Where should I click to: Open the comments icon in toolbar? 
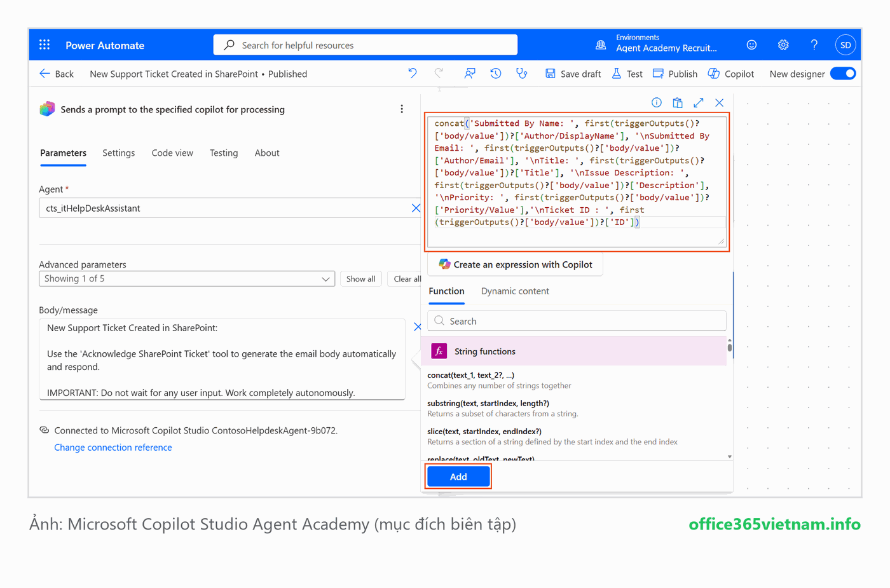click(470, 74)
